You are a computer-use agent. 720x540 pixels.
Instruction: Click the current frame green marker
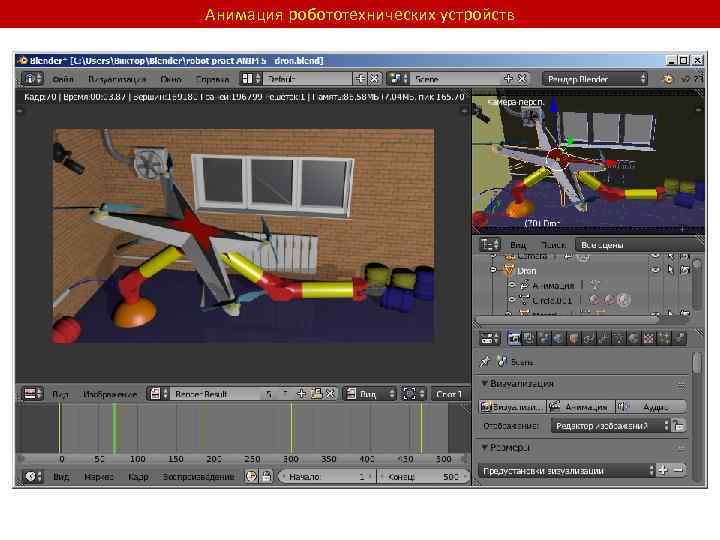(114, 428)
